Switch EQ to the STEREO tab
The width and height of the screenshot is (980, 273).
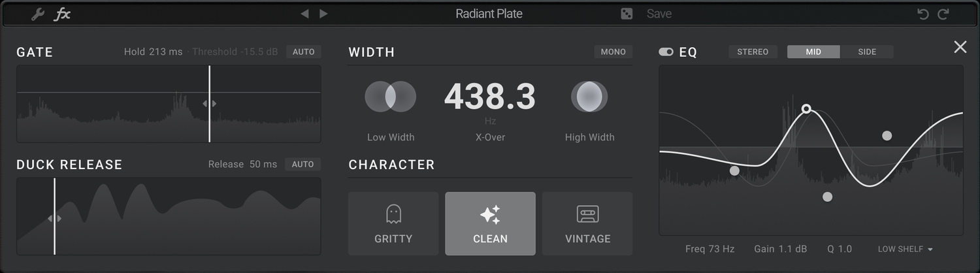click(753, 52)
